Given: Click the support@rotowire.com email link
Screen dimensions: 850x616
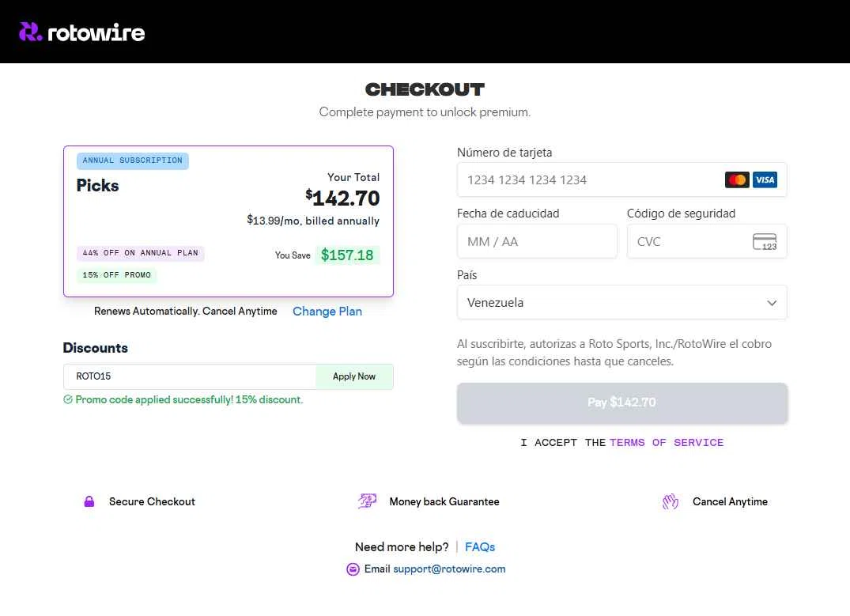Looking at the screenshot, I should [x=449, y=569].
